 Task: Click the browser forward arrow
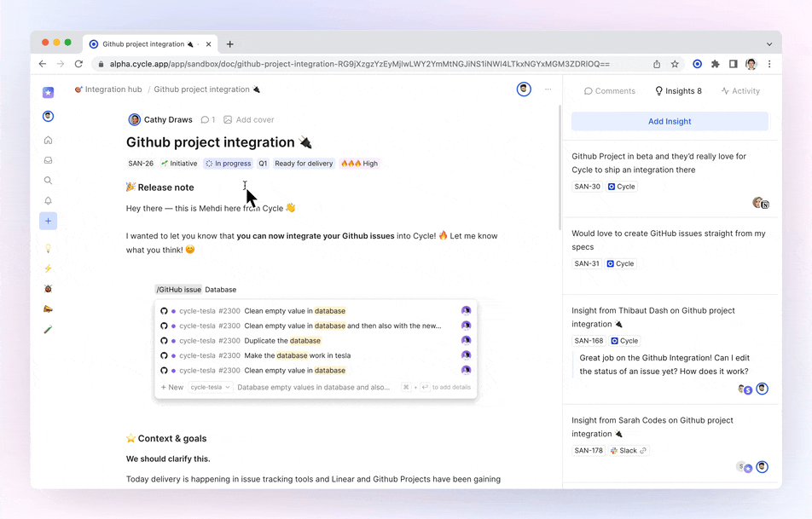(x=61, y=64)
